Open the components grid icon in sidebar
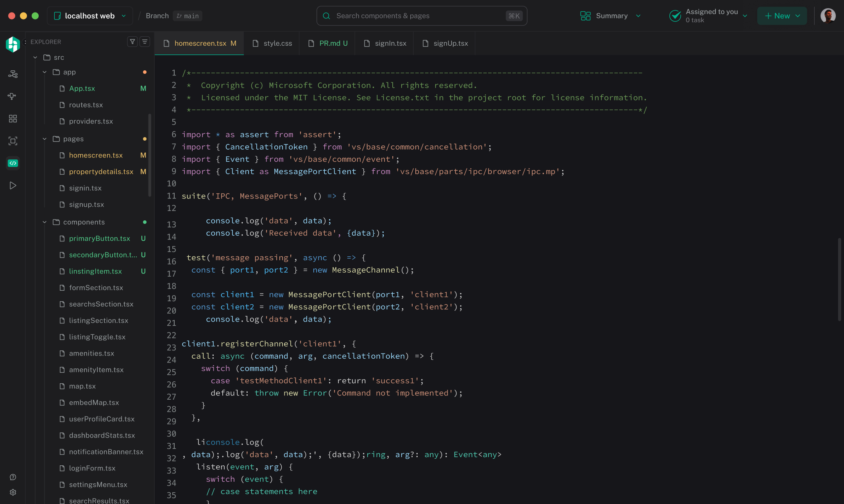 (13, 119)
